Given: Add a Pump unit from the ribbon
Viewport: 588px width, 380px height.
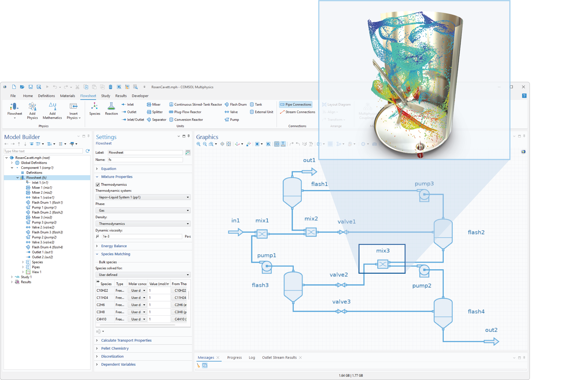Looking at the screenshot, I should click(x=232, y=120).
